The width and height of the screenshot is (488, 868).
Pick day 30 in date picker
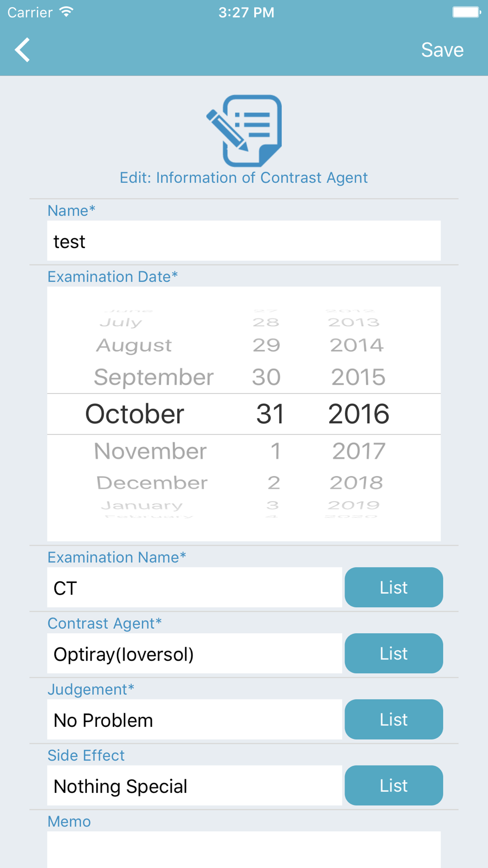point(266,377)
